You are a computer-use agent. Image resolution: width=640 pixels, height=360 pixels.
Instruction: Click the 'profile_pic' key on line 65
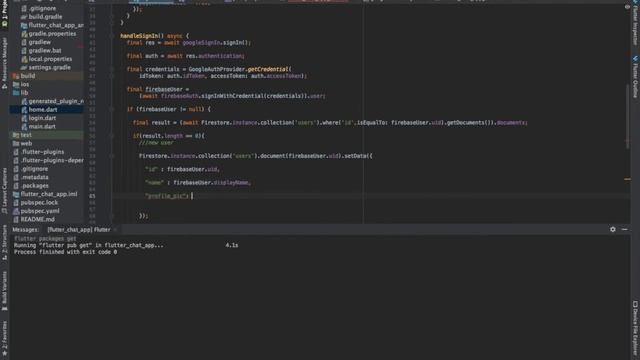coord(167,196)
